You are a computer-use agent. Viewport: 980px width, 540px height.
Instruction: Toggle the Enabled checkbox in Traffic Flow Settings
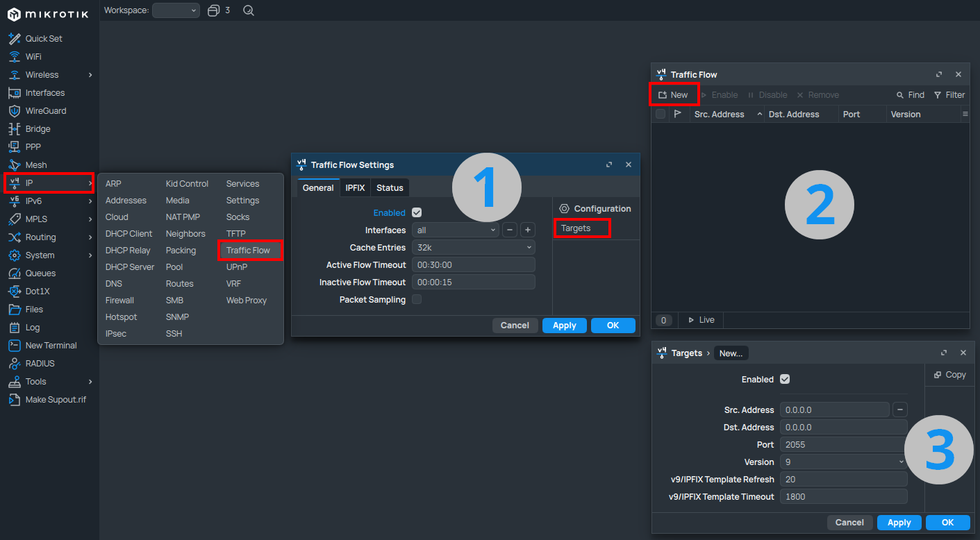[417, 213]
